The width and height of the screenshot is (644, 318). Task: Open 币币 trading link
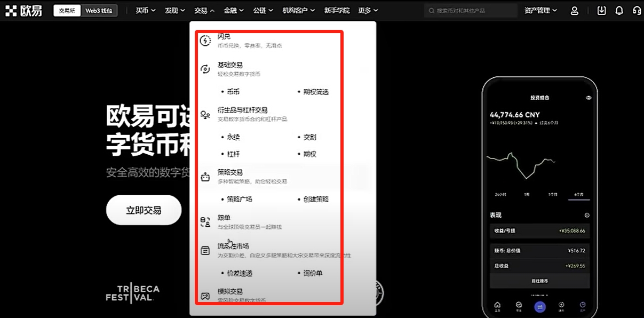coord(233,92)
